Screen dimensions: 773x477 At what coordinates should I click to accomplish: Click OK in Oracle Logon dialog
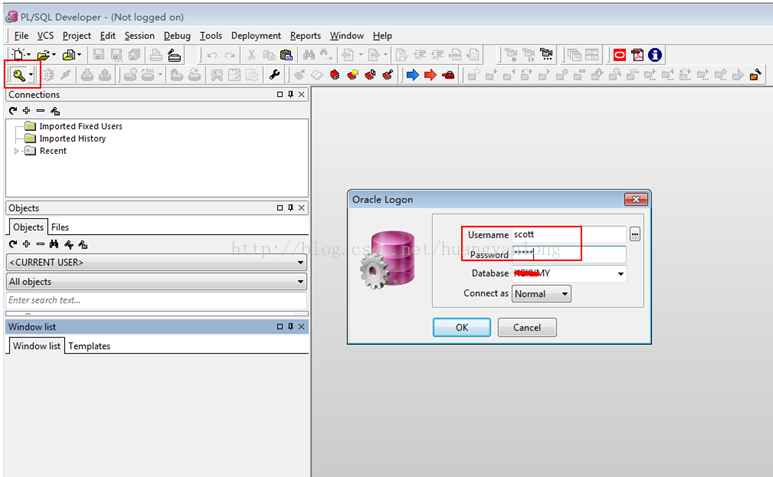[x=461, y=327]
